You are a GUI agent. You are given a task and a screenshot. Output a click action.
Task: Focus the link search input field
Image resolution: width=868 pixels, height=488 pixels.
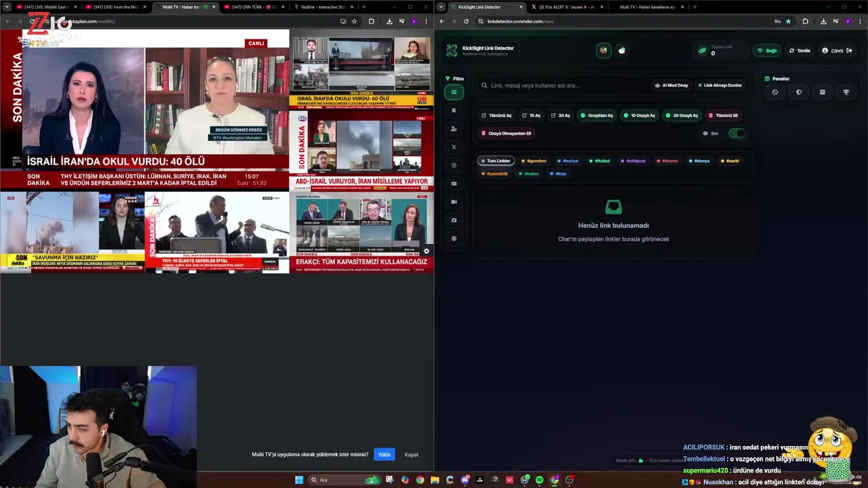[x=563, y=85]
